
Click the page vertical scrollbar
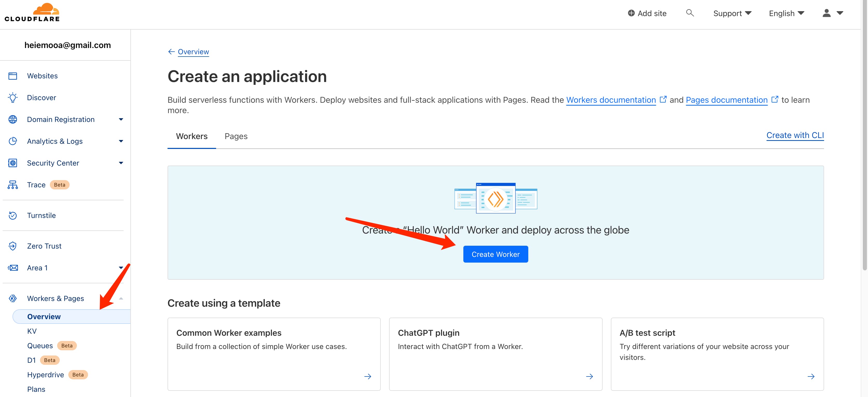(x=865, y=135)
